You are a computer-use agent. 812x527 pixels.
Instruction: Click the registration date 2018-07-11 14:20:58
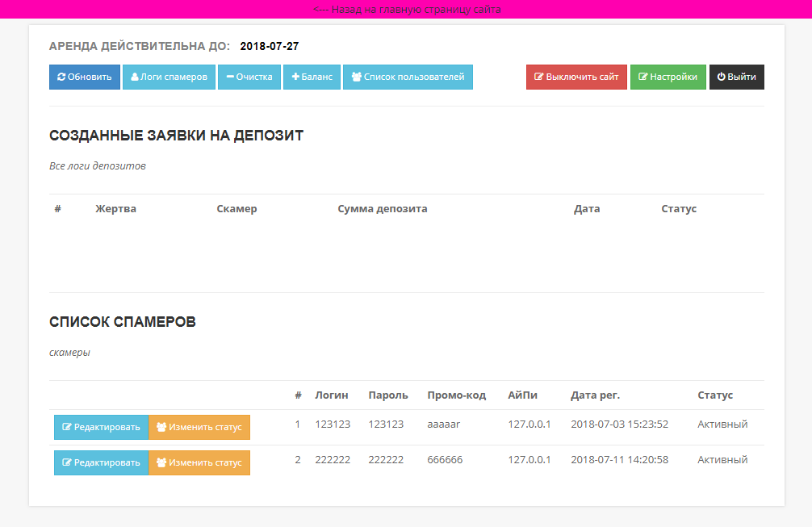(x=619, y=460)
